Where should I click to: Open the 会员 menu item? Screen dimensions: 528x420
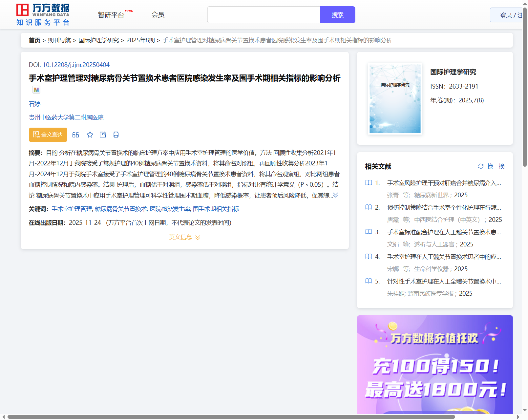tap(158, 15)
